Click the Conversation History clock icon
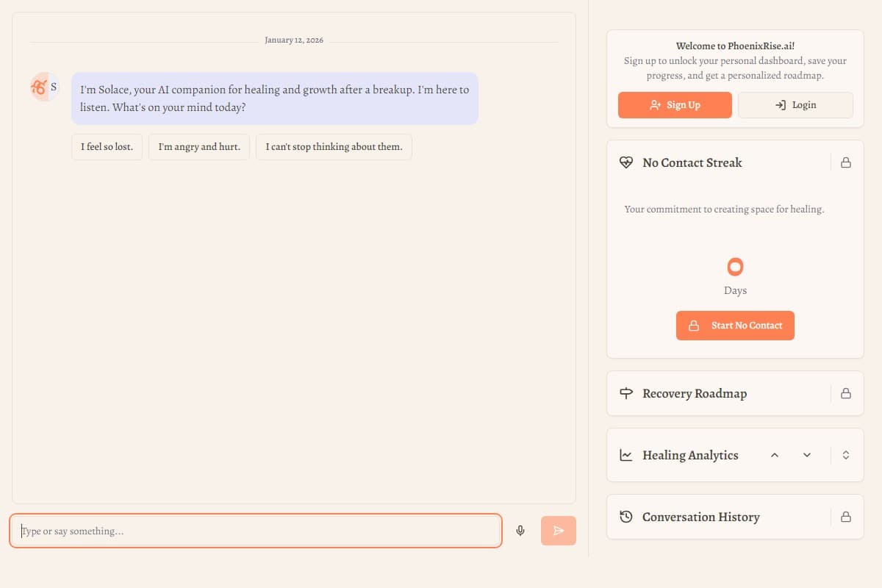 tap(626, 517)
